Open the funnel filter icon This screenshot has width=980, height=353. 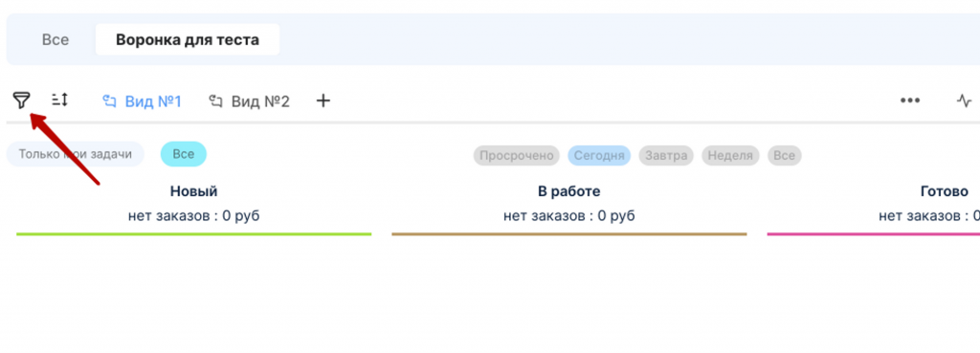pos(21,99)
